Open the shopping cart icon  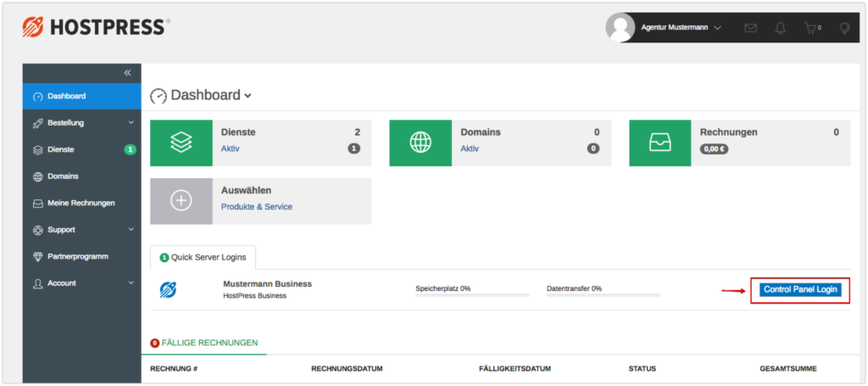pyautogui.click(x=812, y=28)
